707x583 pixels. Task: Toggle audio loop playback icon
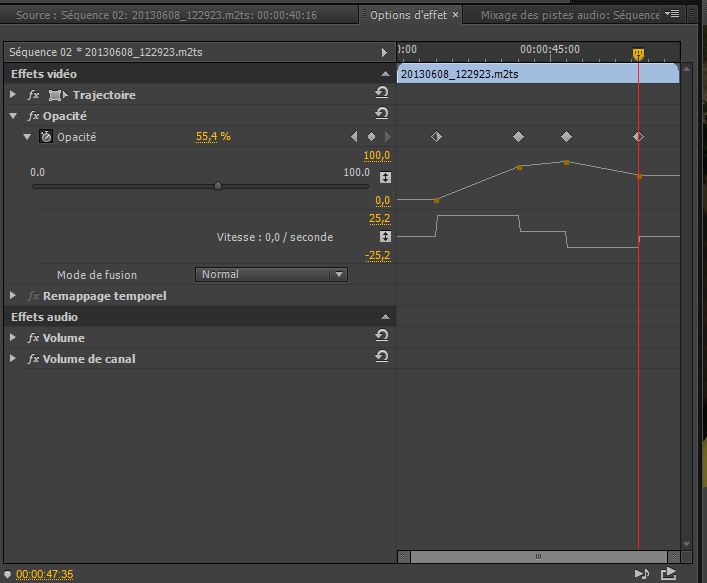(x=642, y=573)
